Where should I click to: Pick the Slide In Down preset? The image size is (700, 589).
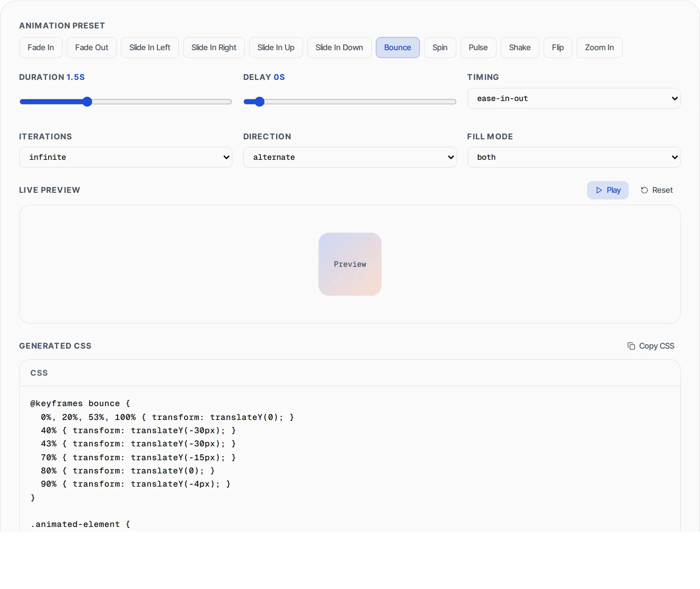point(339,48)
